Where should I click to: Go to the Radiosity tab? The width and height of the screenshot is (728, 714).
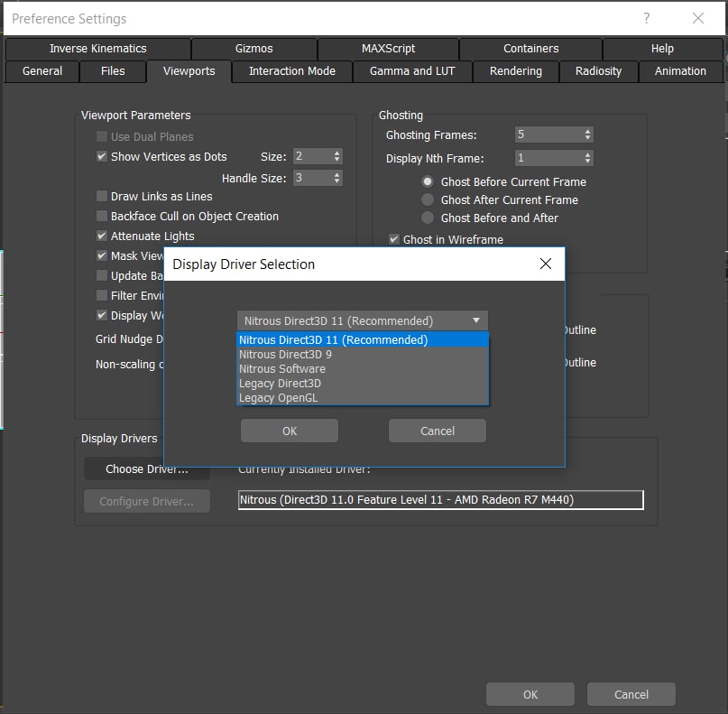tap(598, 71)
